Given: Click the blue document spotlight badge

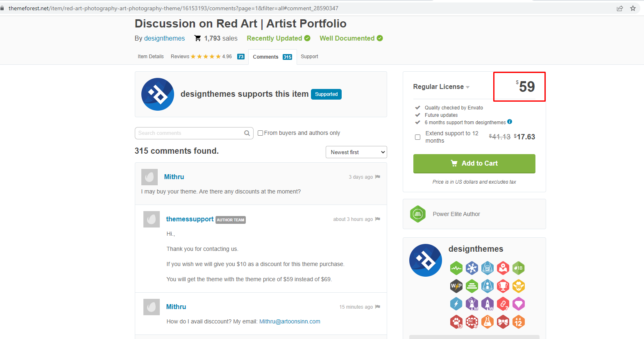Looking at the screenshot, I should (x=487, y=268).
